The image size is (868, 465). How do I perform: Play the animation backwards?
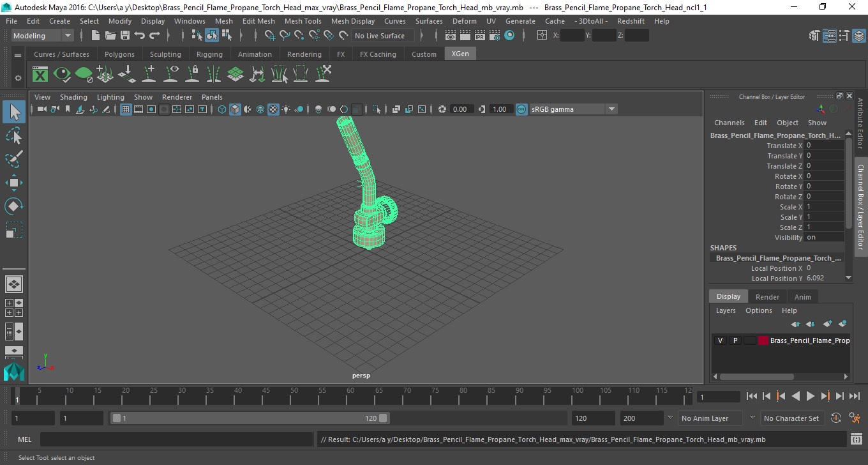(796, 397)
